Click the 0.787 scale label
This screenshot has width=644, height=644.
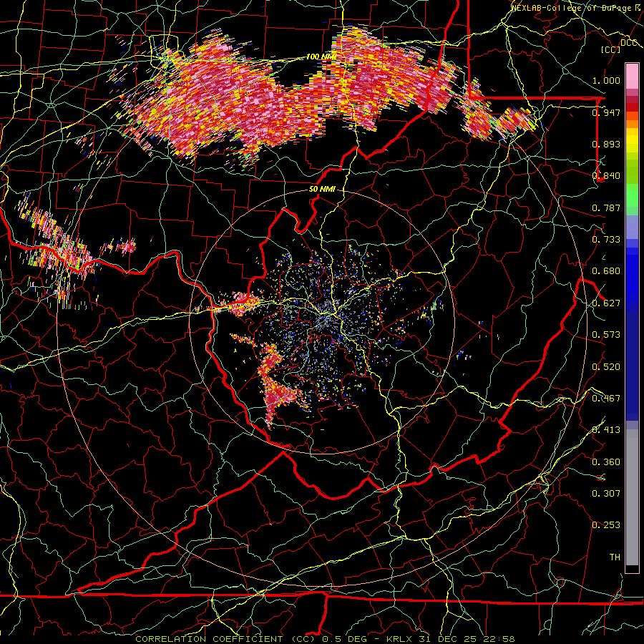coord(606,208)
